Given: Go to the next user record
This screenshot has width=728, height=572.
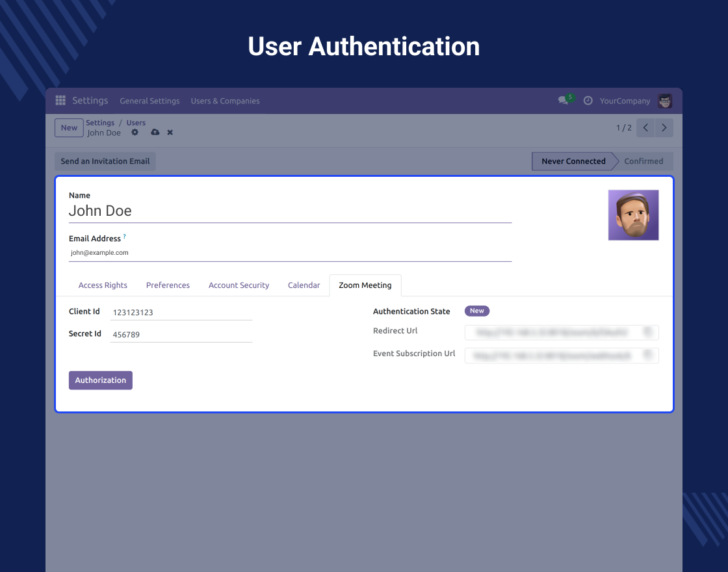Looking at the screenshot, I should click(x=664, y=128).
